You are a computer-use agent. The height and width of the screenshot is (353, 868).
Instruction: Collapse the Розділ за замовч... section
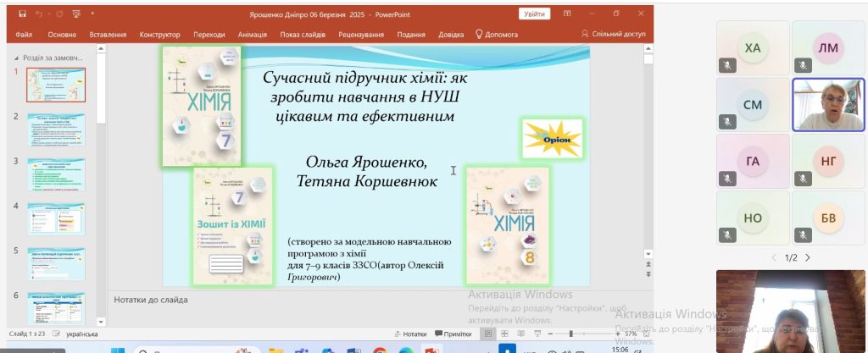tap(16, 58)
